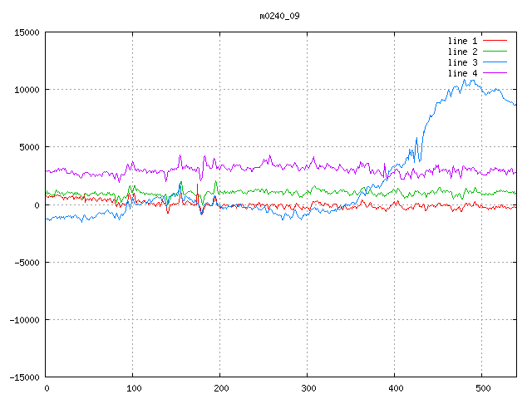Viewport: 532px width, 399px height.
Task: Click the 0 tick label on the y-axis
Action: point(38,205)
